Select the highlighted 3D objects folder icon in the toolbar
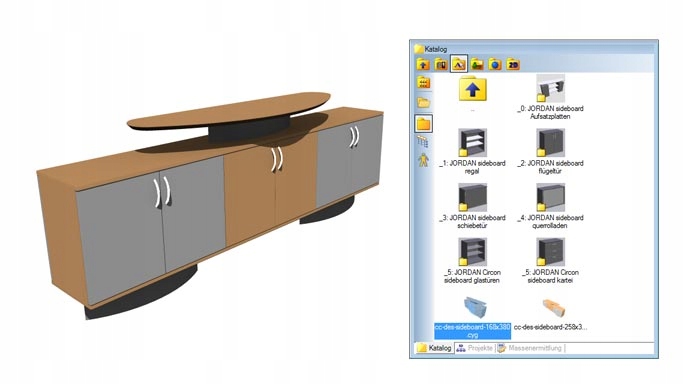684x384 pixels. (459, 64)
